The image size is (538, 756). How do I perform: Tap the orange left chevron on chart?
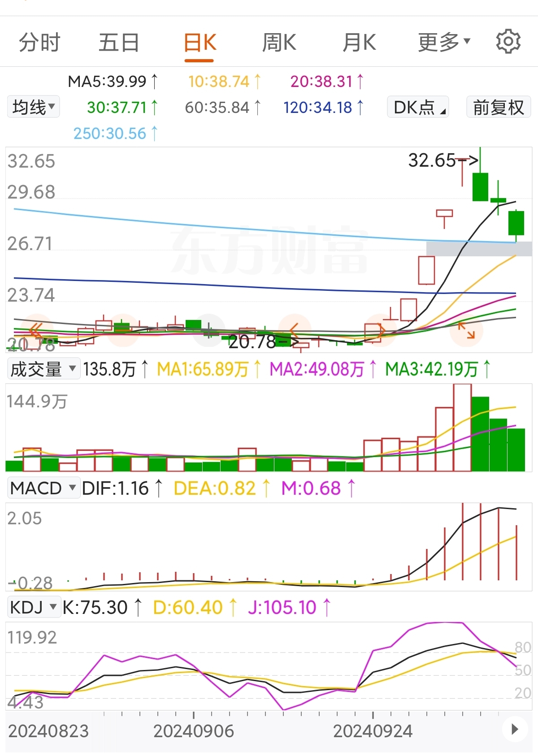point(295,331)
